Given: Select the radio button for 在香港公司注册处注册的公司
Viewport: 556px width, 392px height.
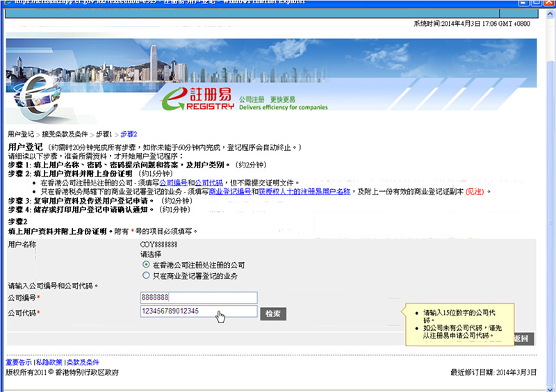Looking at the screenshot, I should (146, 265).
